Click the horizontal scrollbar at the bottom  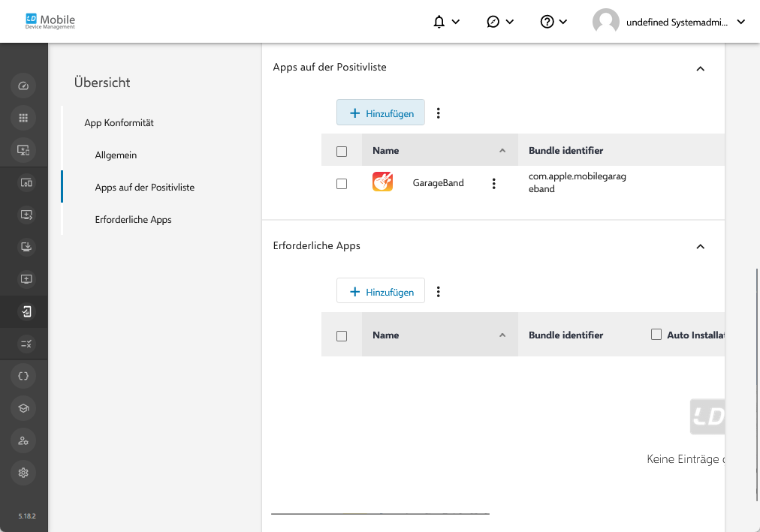380,513
